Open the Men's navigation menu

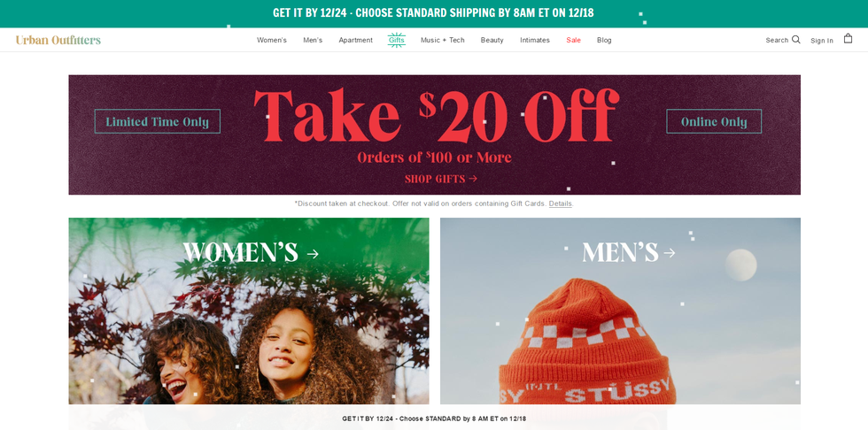pyautogui.click(x=313, y=41)
